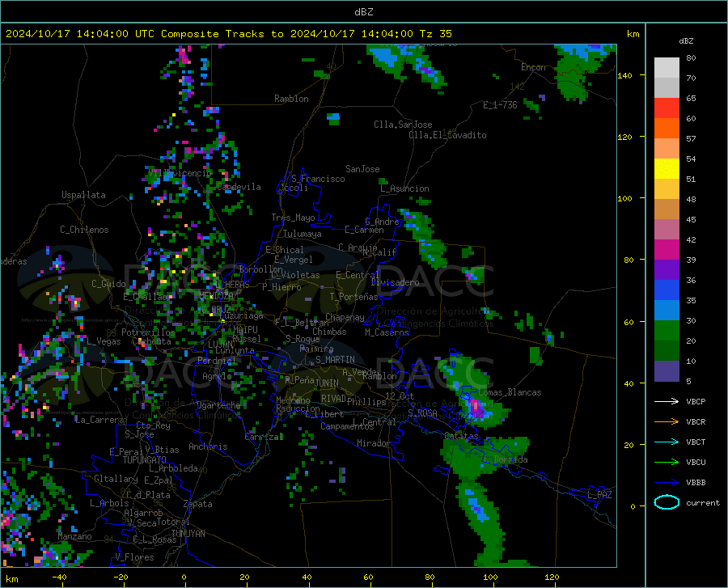728x588 pixels.
Task: Click the green VBCU arrow legend icon
Action: [667, 463]
